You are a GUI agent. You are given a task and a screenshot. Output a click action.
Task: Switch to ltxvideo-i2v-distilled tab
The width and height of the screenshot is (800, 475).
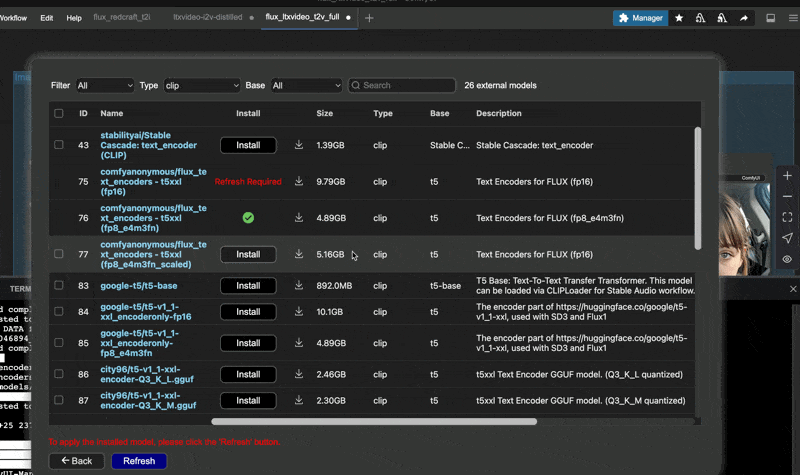click(208, 17)
